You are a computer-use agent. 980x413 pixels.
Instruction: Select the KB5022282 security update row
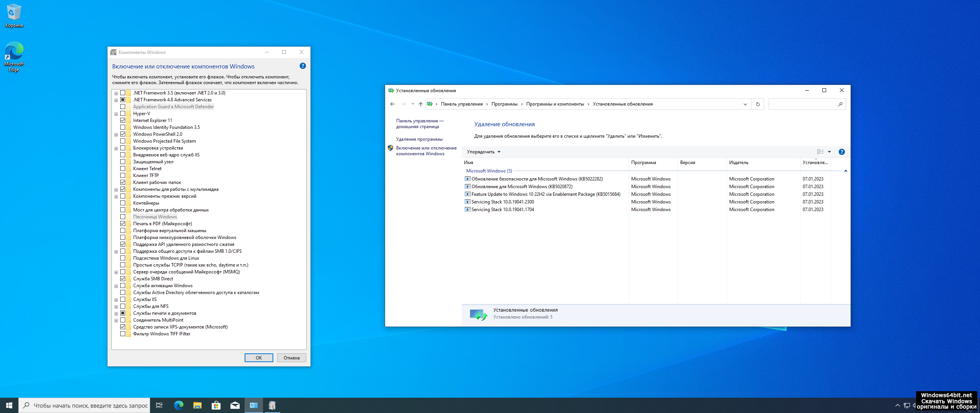pos(537,179)
